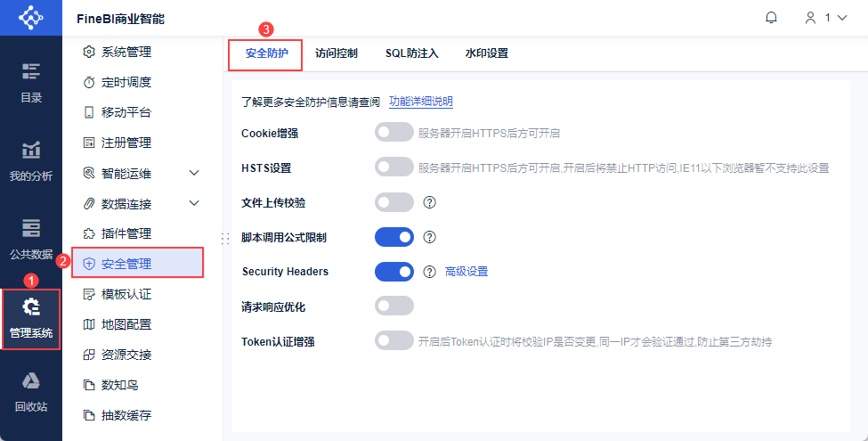Expand the 智能运维 menu chevron
Viewport: 868px width, 441px height.
[x=195, y=173]
